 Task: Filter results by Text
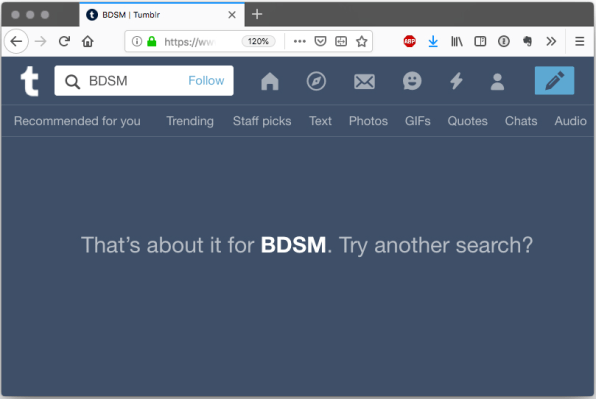pyautogui.click(x=320, y=121)
